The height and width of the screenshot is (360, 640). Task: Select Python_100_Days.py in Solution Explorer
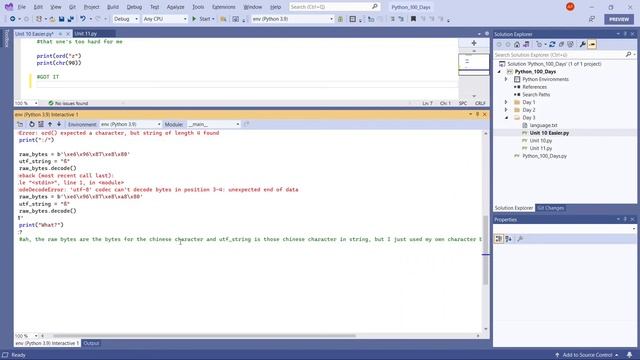click(544, 156)
